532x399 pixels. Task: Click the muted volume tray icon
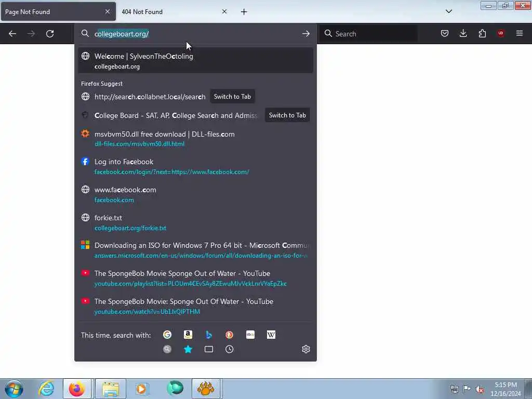[480, 389]
